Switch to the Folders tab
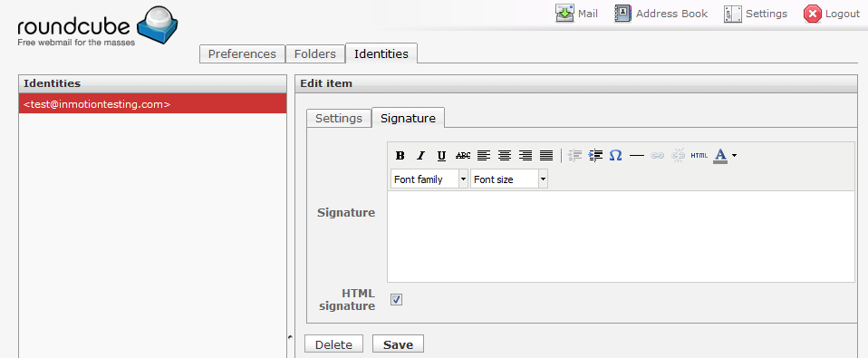This screenshot has height=358, width=868. click(x=315, y=53)
